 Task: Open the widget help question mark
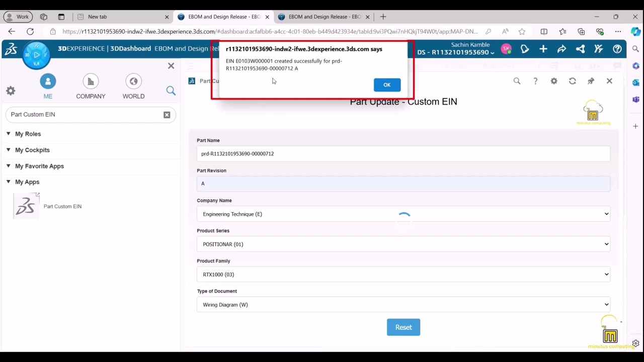[x=535, y=81]
